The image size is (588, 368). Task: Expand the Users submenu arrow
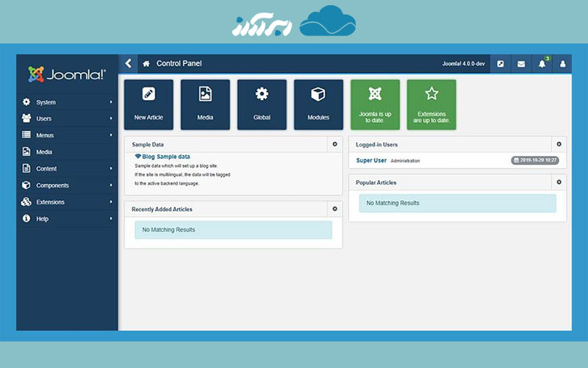pyautogui.click(x=111, y=118)
